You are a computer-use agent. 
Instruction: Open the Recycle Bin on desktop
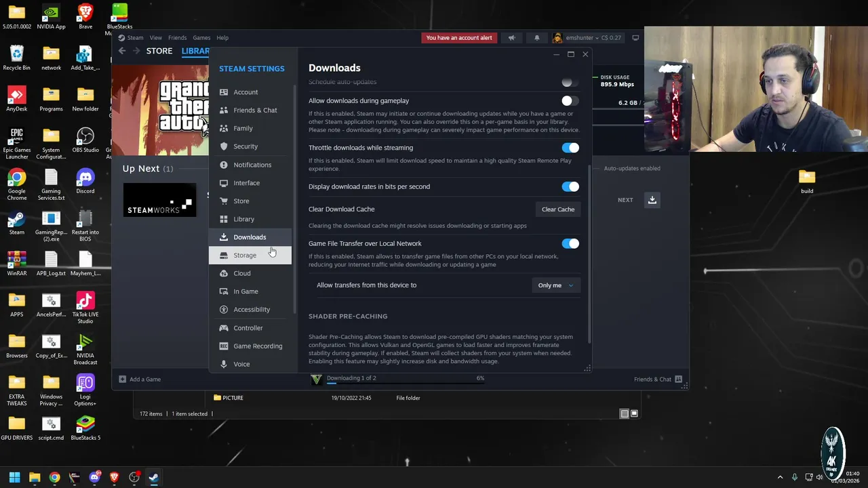click(16, 58)
